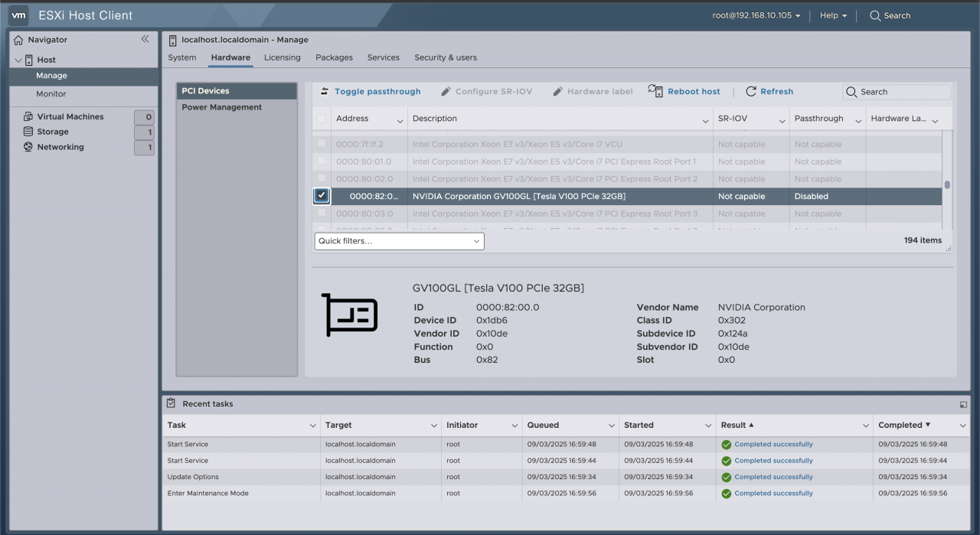Collapse the Navigator panel with double-chevron icon
Image resolution: width=980 pixels, height=535 pixels.
[145, 39]
